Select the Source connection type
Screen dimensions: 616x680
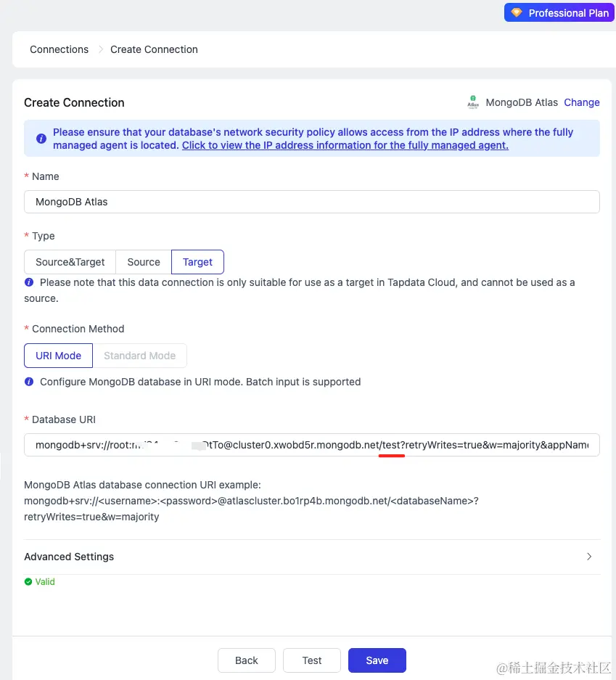(x=144, y=262)
